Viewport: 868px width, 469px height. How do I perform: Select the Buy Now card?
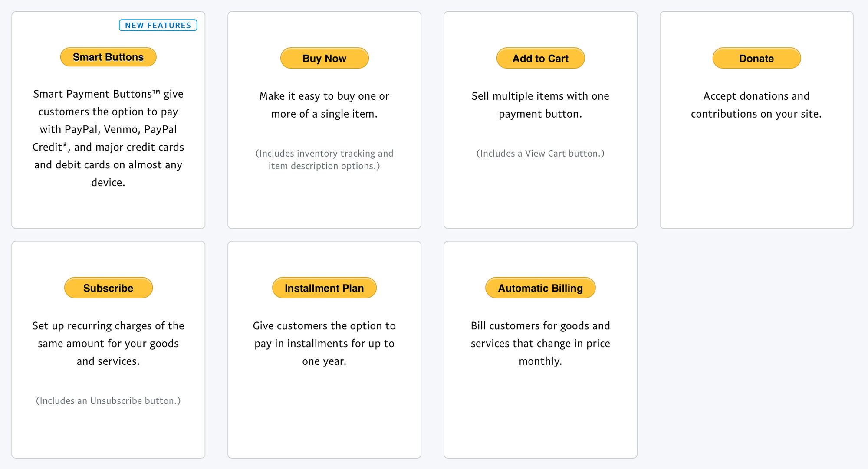coord(324,119)
